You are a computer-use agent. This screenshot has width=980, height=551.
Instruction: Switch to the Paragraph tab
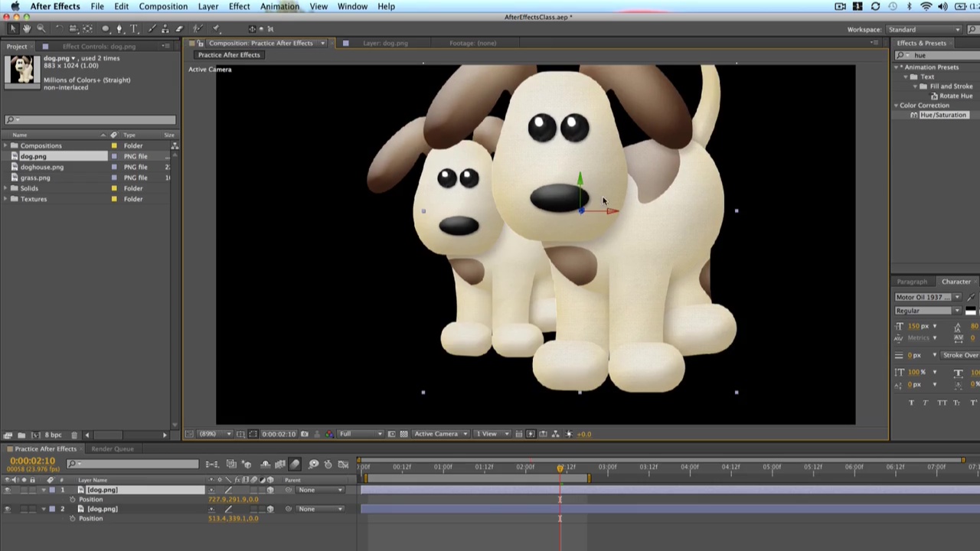pos(912,282)
